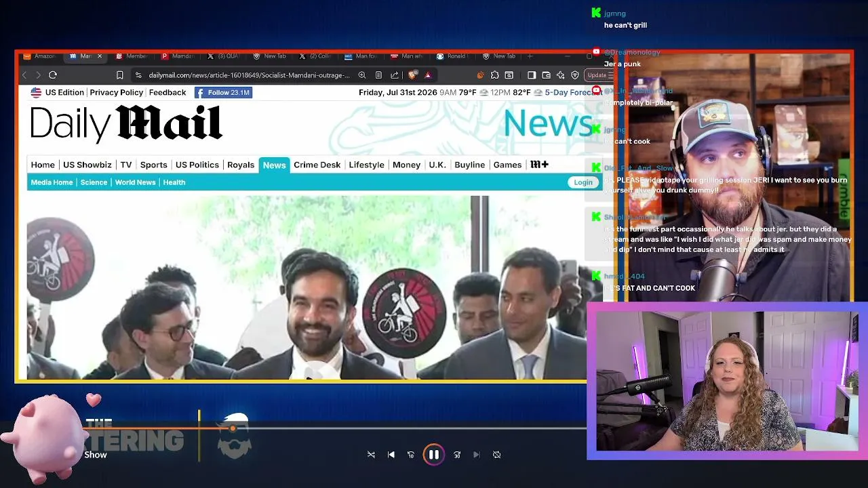The width and height of the screenshot is (868, 488).
Task: Open the Health subsection
Action: coord(174,182)
